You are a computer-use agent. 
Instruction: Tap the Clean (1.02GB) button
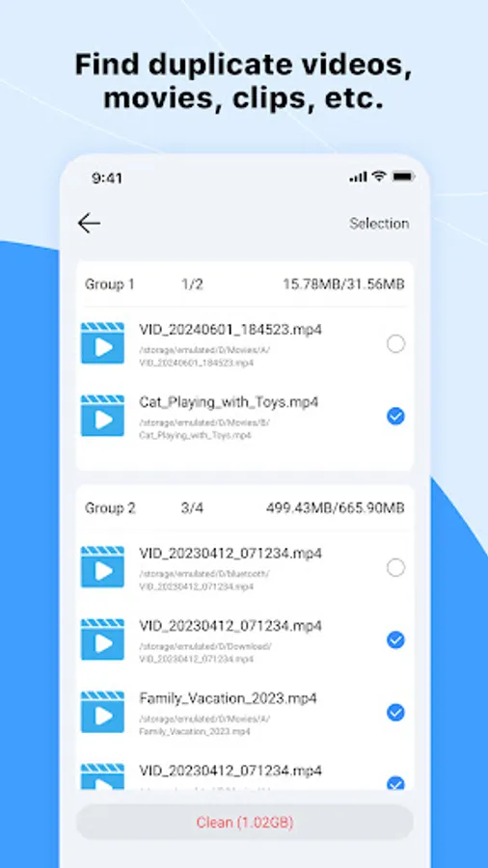(x=245, y=822)
